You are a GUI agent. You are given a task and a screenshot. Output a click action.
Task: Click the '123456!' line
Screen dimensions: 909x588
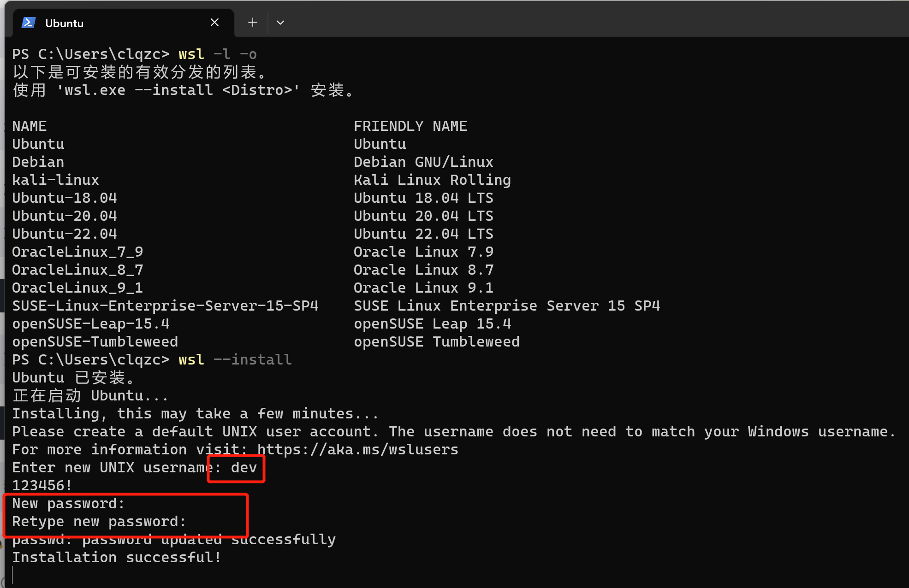coord(42,485)
